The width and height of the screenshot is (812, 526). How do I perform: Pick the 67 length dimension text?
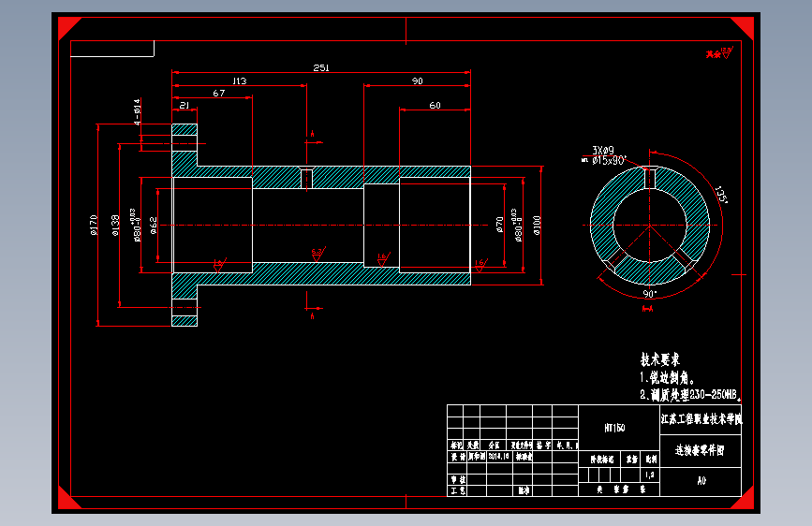pyautogui.click(x=218, y=94)
